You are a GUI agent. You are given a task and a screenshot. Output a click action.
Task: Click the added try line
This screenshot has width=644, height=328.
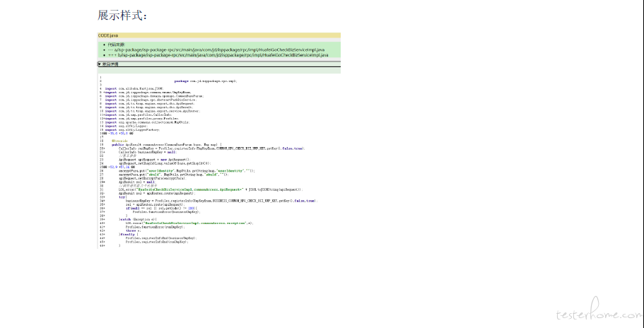122,197
